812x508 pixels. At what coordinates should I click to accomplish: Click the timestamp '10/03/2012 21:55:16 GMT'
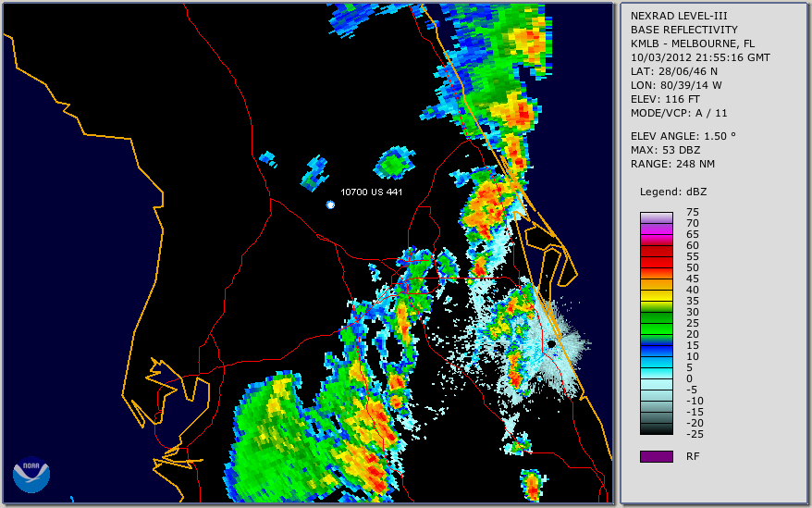click(x=700, y=57)
